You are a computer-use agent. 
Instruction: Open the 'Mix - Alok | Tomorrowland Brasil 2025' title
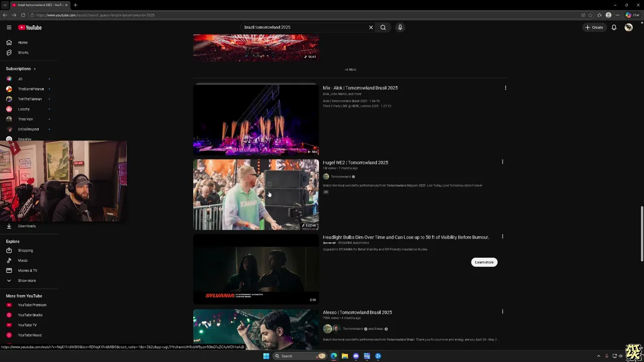[360, 88]
